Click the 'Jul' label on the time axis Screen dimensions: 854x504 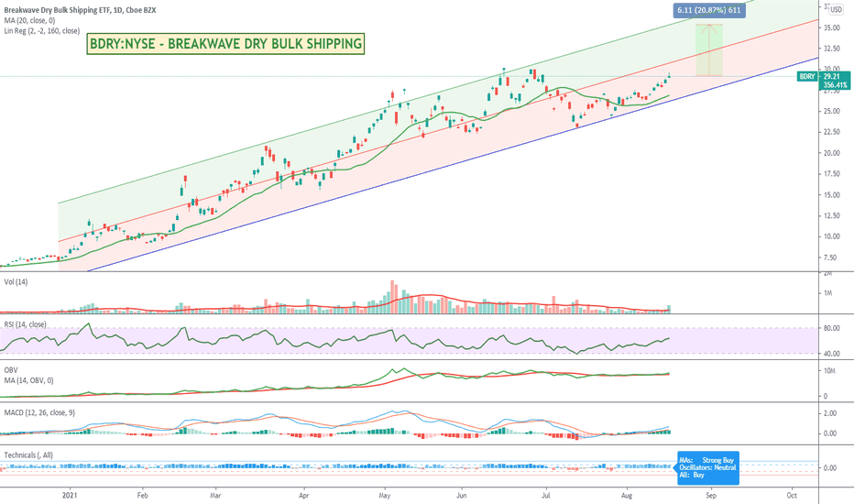545,495
